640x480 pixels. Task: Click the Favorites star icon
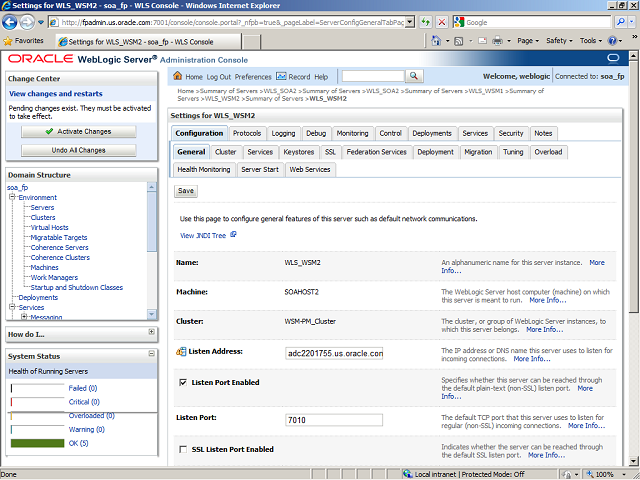[9, 41]
